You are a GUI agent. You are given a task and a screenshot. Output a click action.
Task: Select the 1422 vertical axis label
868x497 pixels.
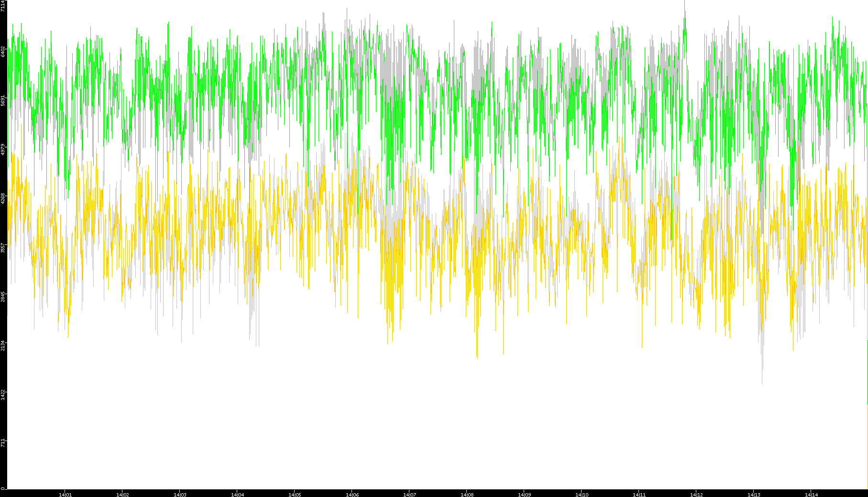3,394
